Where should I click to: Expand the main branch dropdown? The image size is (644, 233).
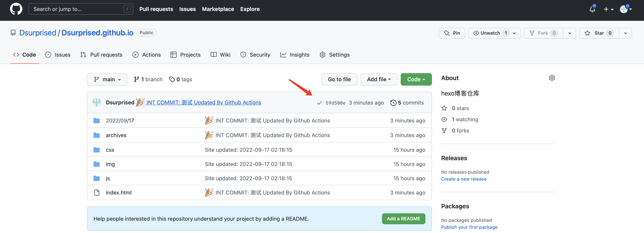coord(107,80)
